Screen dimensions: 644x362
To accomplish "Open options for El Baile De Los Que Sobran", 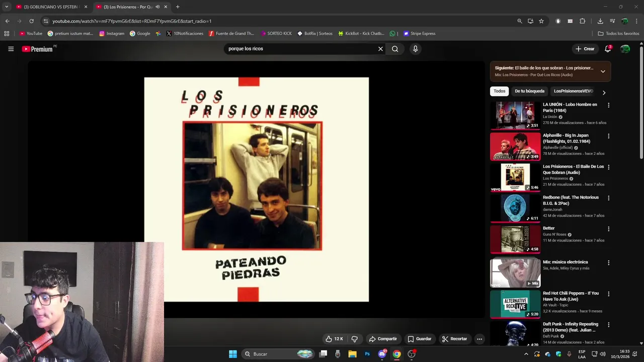I will (608, 167).
